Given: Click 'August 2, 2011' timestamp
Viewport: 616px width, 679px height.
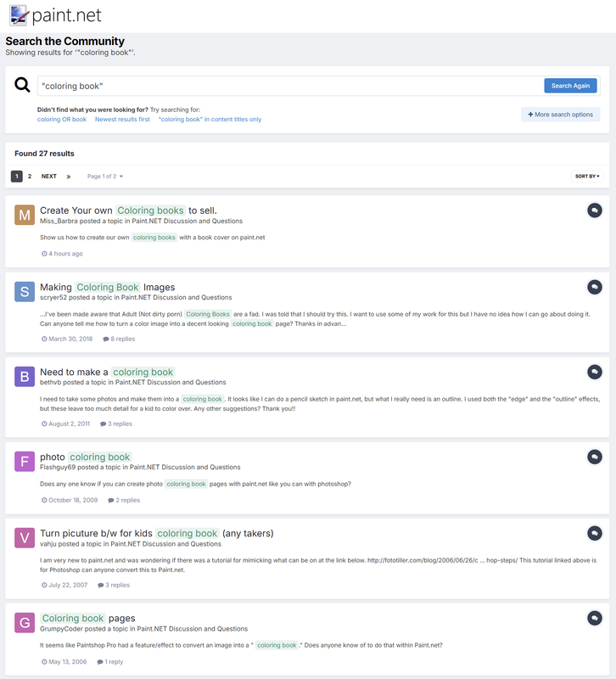Looking at the screenshot, I should tap(66, 424).
